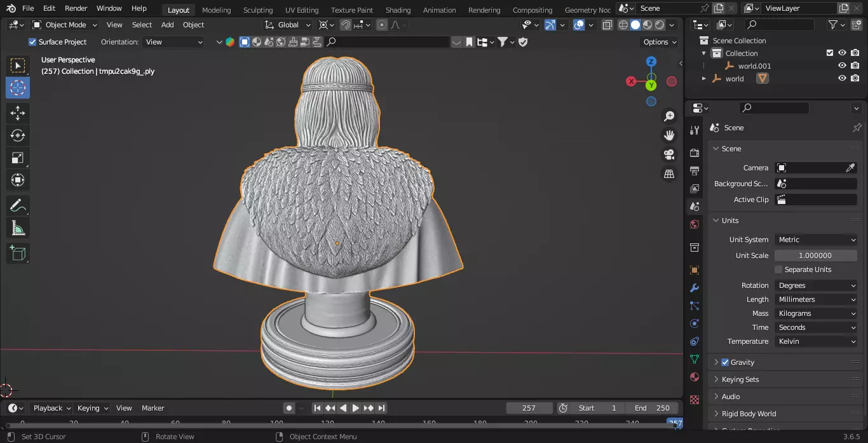Viewport: 868px width, 443px height.
Task: Open Unit System Metric dropdown
Action: click(x=817, y=240)
